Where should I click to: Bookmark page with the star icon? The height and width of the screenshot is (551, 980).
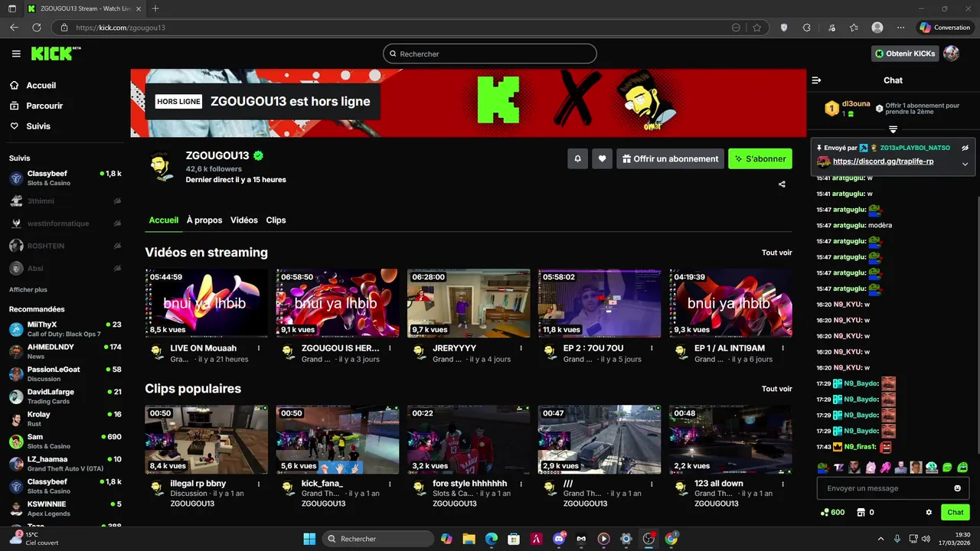(756, 28)
